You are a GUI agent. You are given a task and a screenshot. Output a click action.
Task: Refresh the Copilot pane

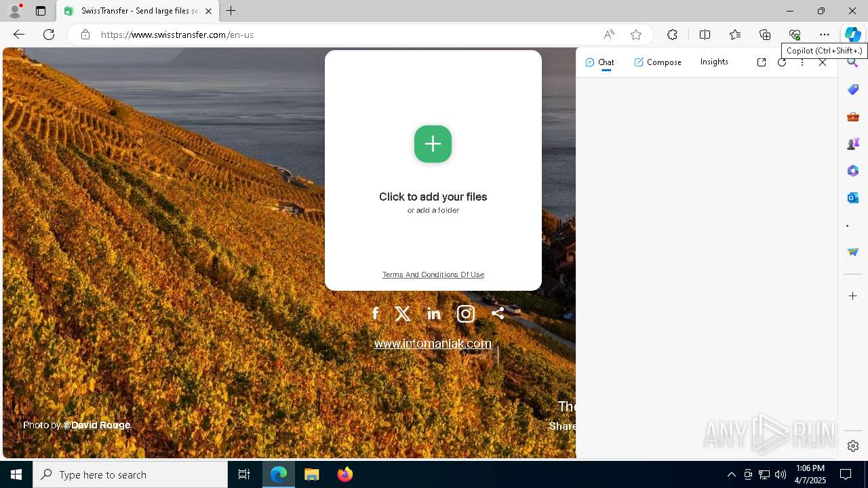[782, 62]
